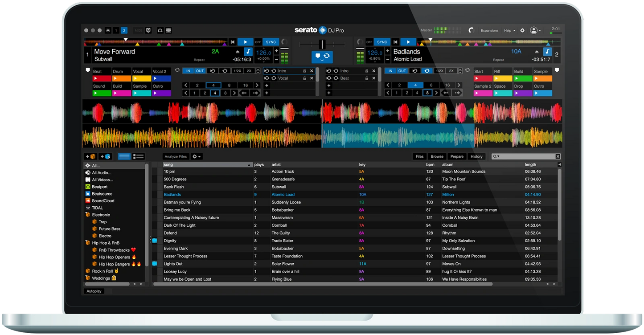The image size is (644, 335).
Task: Click the headphones cue icon in toolbar
Action: point(160,30)
